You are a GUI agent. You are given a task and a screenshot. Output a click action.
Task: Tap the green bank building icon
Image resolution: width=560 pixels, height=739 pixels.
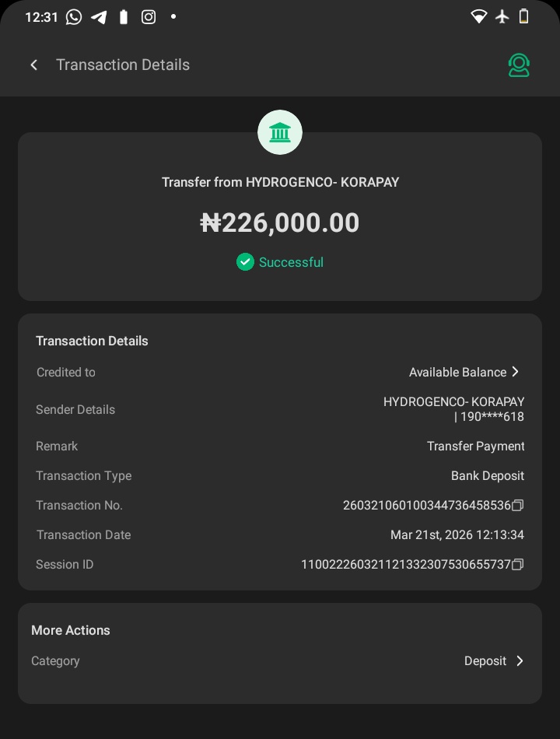click(280, 133)
